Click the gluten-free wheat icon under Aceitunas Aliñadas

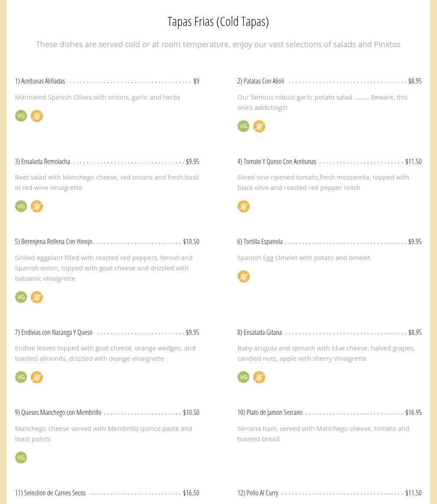pyautogui.click(x=37, y=116)
